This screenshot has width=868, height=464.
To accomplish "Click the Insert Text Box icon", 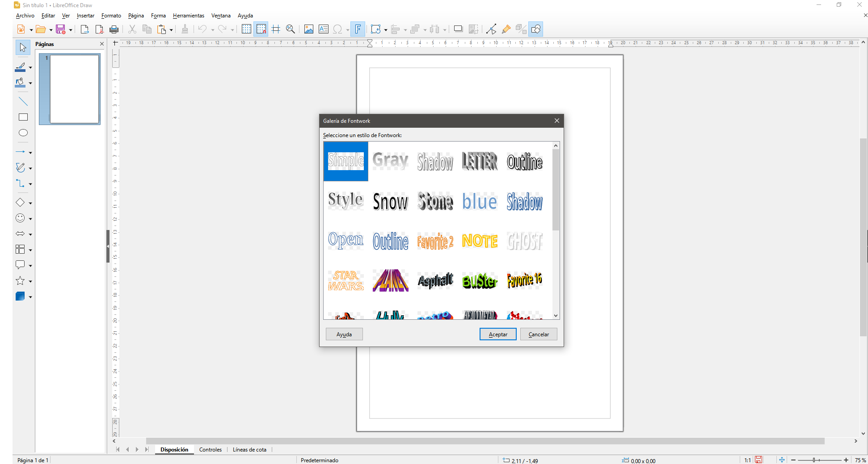I will 323,29.
